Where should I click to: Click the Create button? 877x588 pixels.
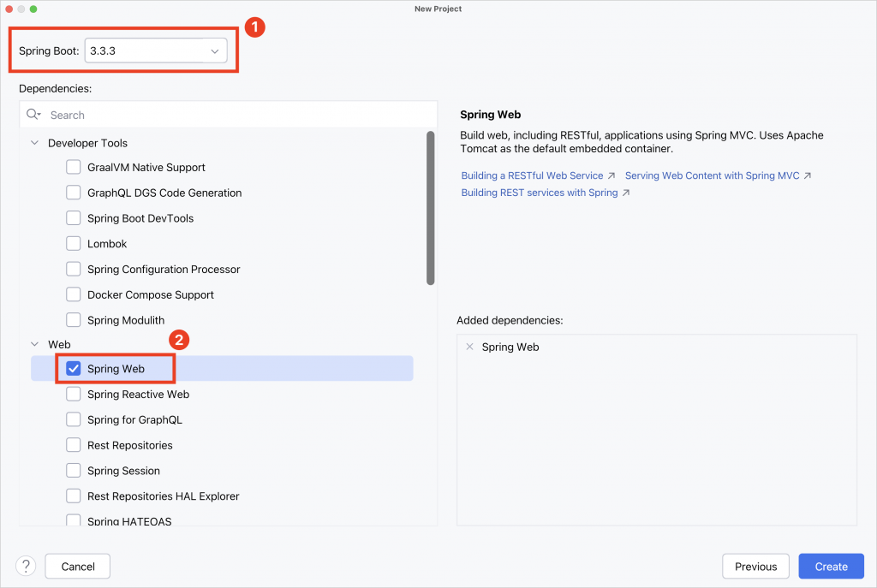pyautogui.click(x=831, y=567)
